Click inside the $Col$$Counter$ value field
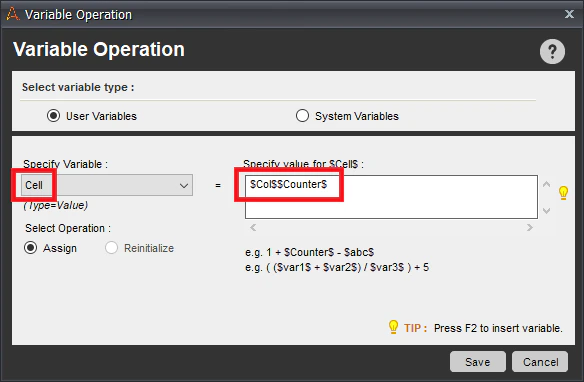584x382 pixels. [391, 197]
